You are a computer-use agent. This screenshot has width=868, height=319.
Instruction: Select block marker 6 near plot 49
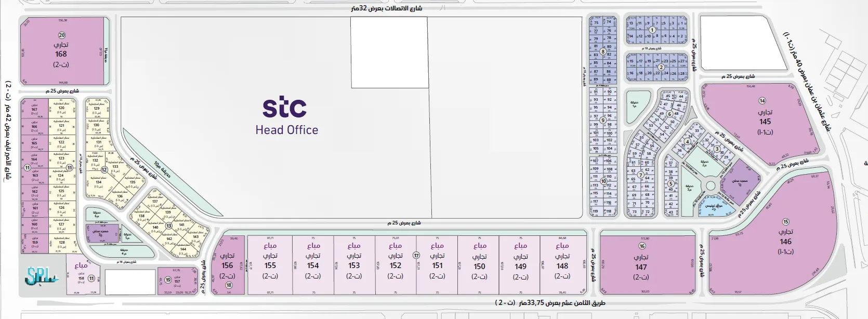pos(669,114)
